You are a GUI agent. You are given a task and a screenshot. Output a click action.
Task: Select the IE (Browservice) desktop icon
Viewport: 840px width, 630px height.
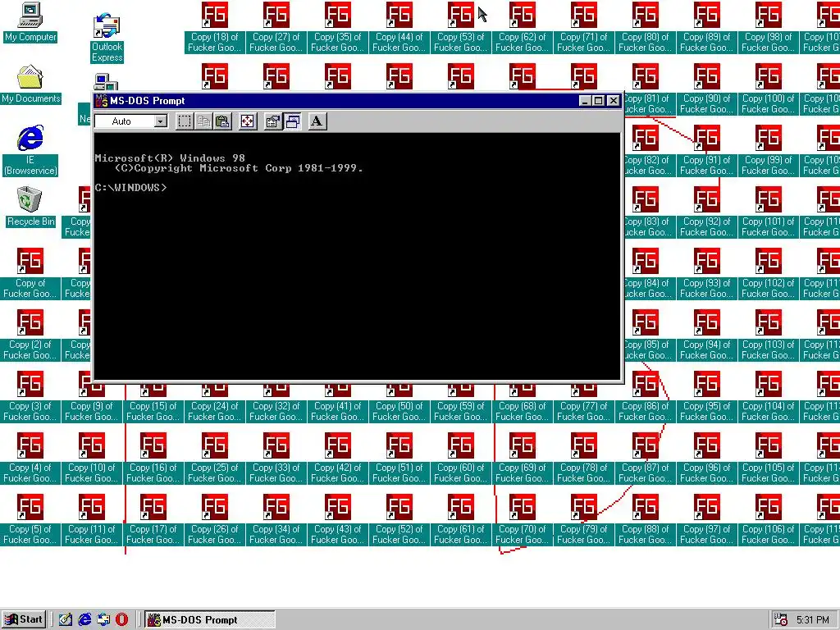(30, 151)
